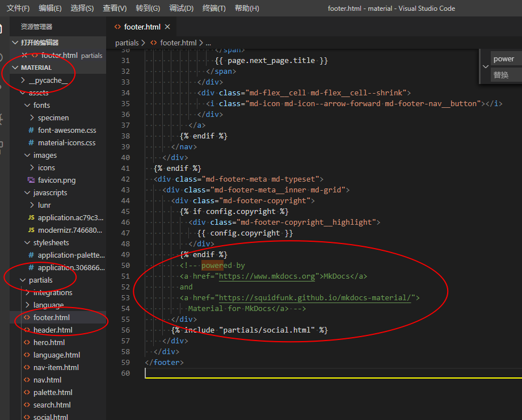This screenshot has width=522, height=420.
Task: Open the 转到(G) menu
Action: click(x=148, y=9)
